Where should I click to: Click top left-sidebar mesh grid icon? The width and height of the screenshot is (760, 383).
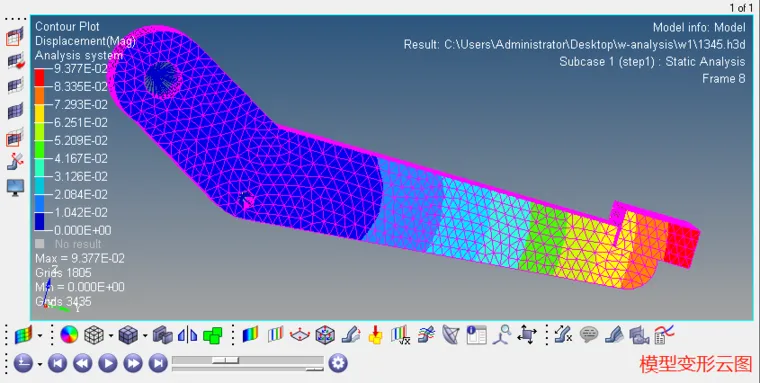tap(15, 37)
